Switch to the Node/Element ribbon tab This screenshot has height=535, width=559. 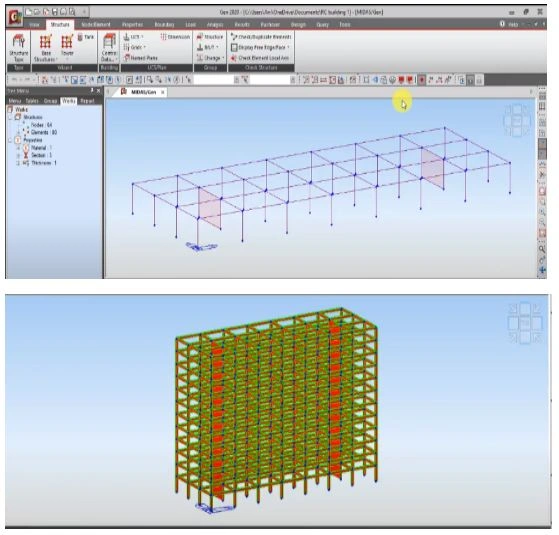pyautogui.click(x=96, y=25)
